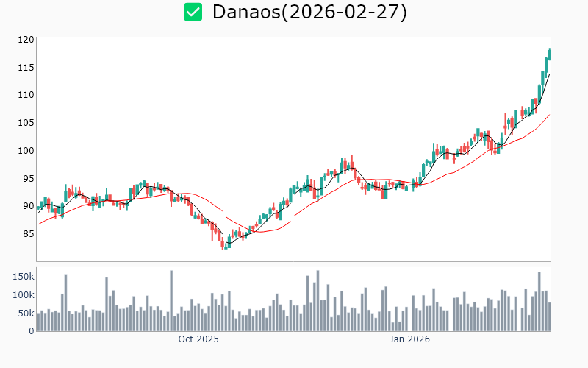Click the last volume bar at far right
The width and height of the screenshot is (588, 368).
pos(549,316)
